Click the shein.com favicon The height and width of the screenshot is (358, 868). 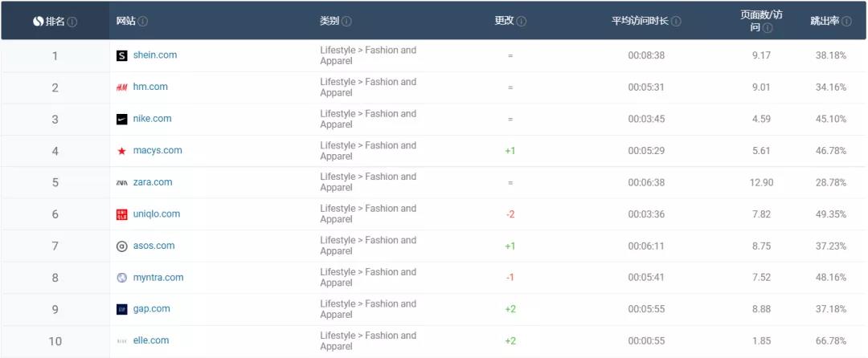122,55
